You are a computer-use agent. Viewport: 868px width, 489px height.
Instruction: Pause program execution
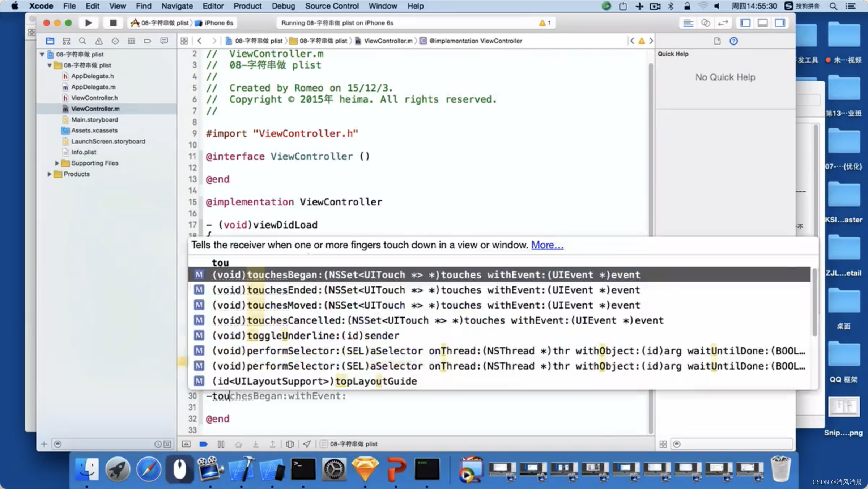(221, 444)
